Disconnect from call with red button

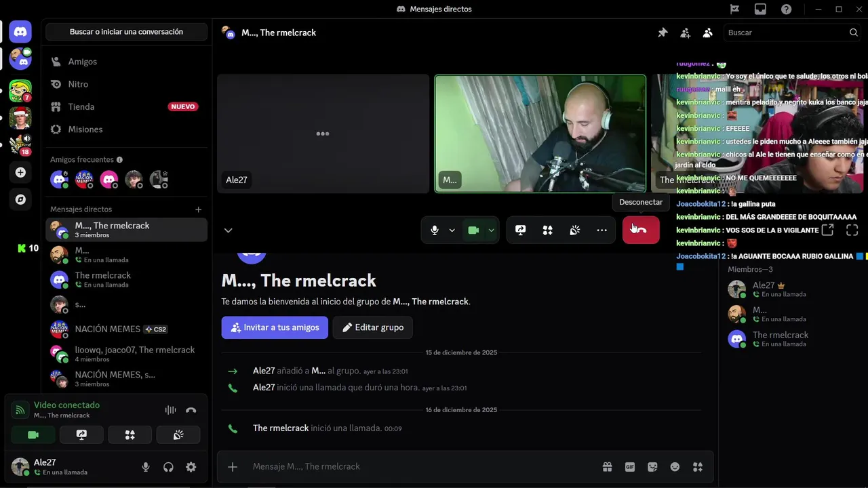[x=641, y=230]
